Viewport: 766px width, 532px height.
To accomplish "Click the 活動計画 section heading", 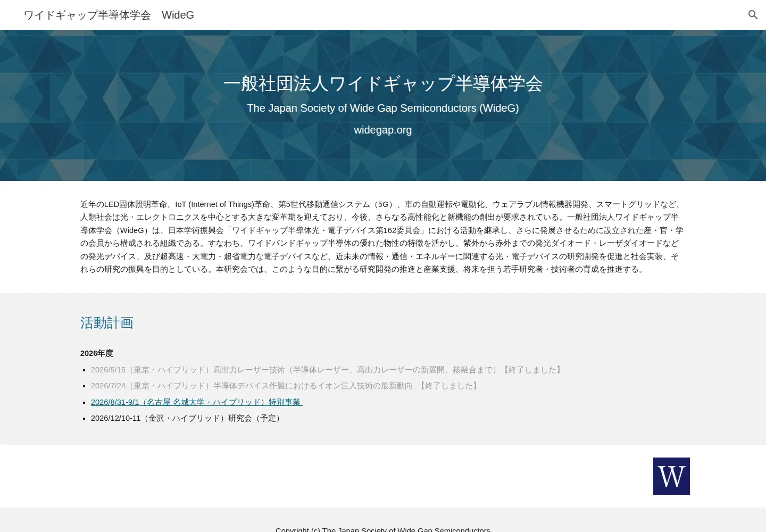I will [x=107, y=323].
